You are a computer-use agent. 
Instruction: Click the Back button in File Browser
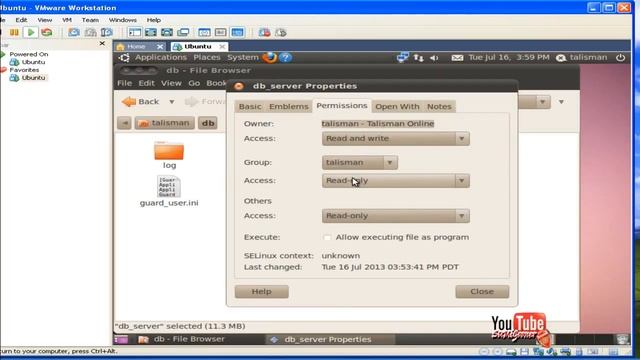click(x=141, y=102)
